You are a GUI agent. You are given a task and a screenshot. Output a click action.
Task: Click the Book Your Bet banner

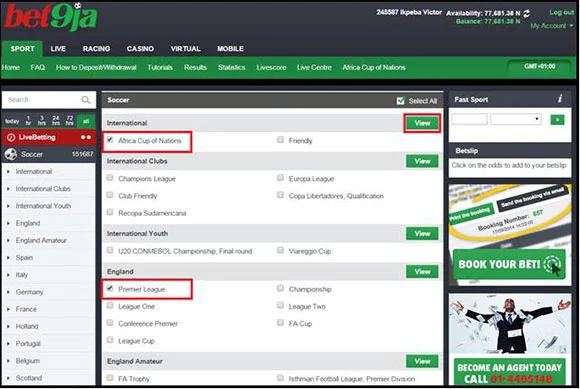(510, 235)
